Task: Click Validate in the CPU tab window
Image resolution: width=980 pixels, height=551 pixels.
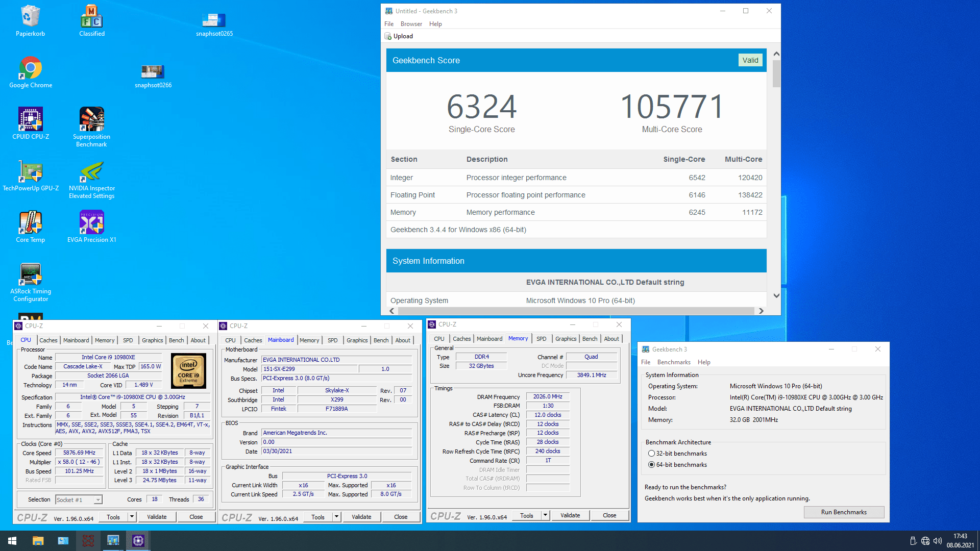Action: click(x=157, y=517)
